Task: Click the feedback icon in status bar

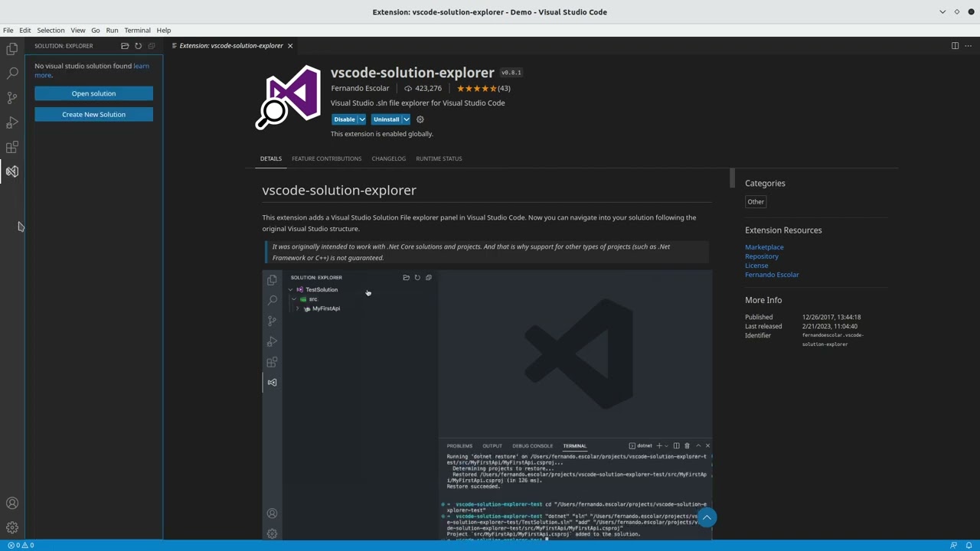Action: [953, 545]
